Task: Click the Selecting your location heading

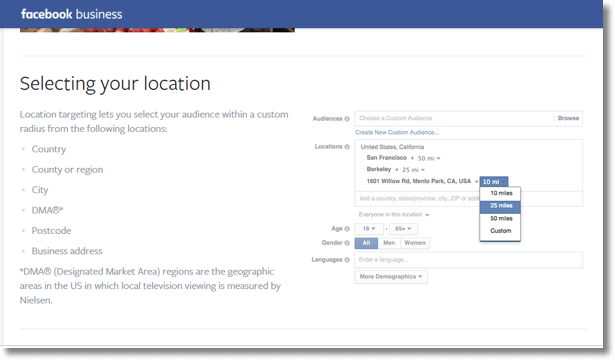Action: 115,84
